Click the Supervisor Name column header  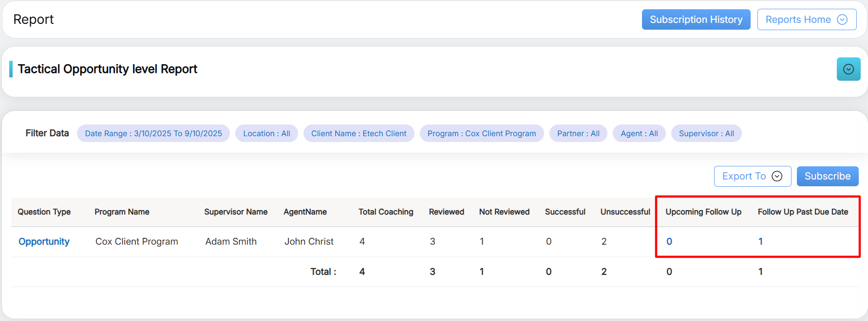click(236, 212)
